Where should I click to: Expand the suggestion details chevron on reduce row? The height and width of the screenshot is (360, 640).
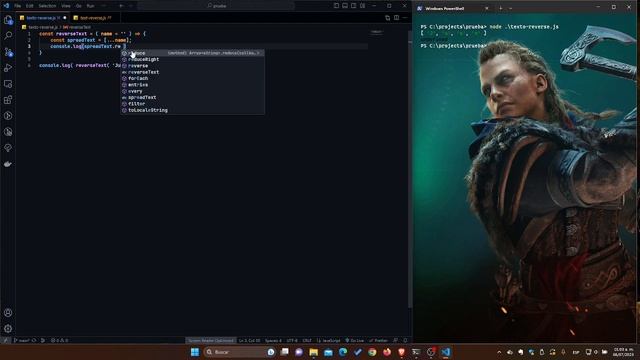pos(258,53)
